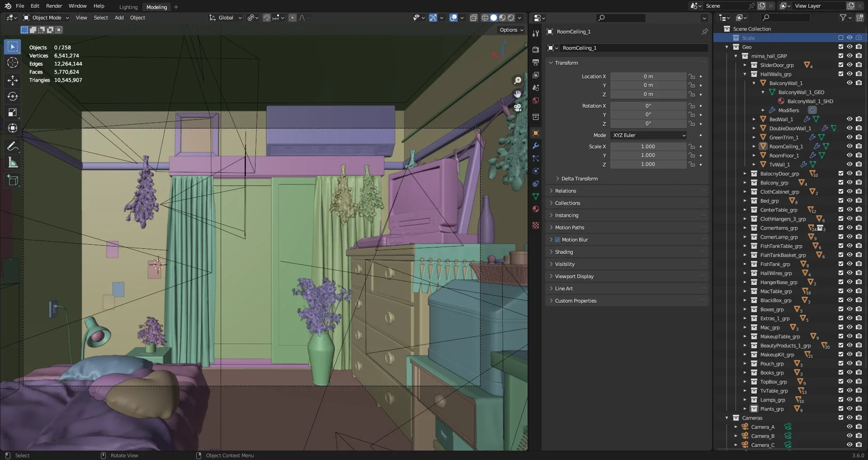This screenshot has width=868, height=460.
Task: Select the Move tool
Action: tap(13, 81)
